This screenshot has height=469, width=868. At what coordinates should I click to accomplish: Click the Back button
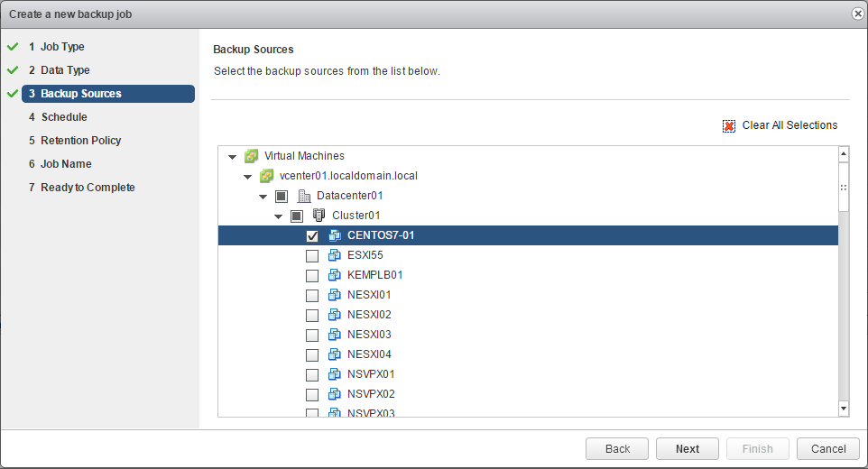[x=617, y=449]
